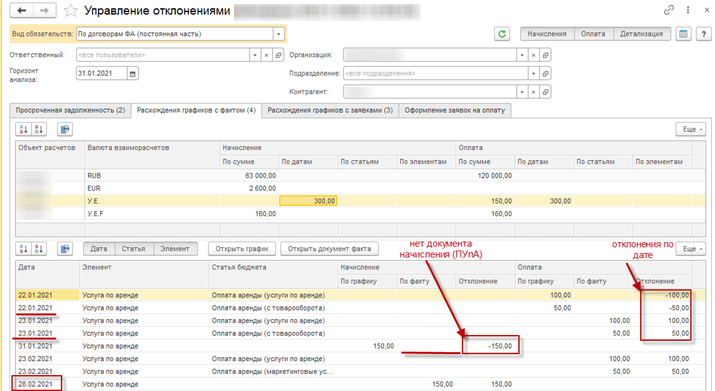The image size is (715, 391).
Task: Toggle the Оплата view button
Action: click(593, 34)
